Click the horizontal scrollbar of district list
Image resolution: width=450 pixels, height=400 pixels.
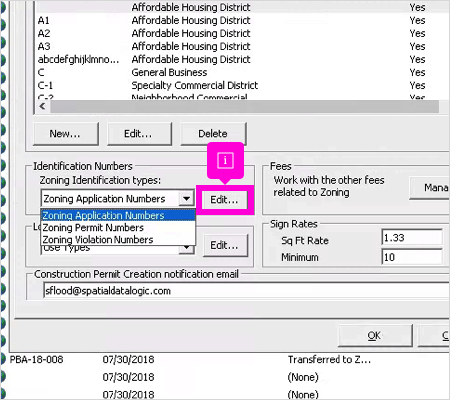[244, 107]
